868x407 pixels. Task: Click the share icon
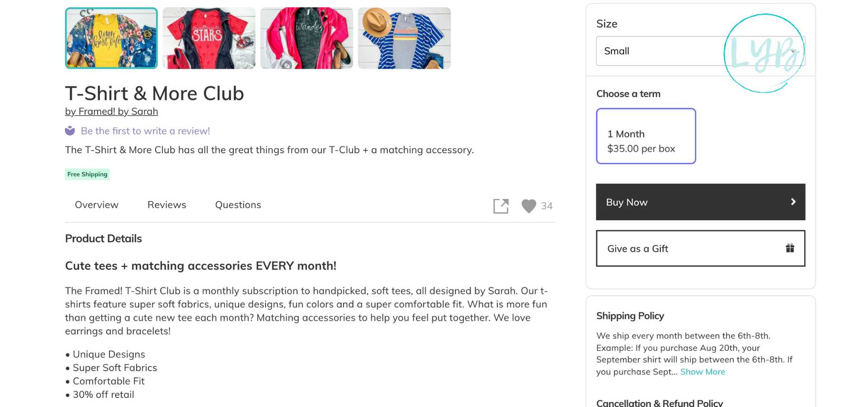[x=501, y=206]
